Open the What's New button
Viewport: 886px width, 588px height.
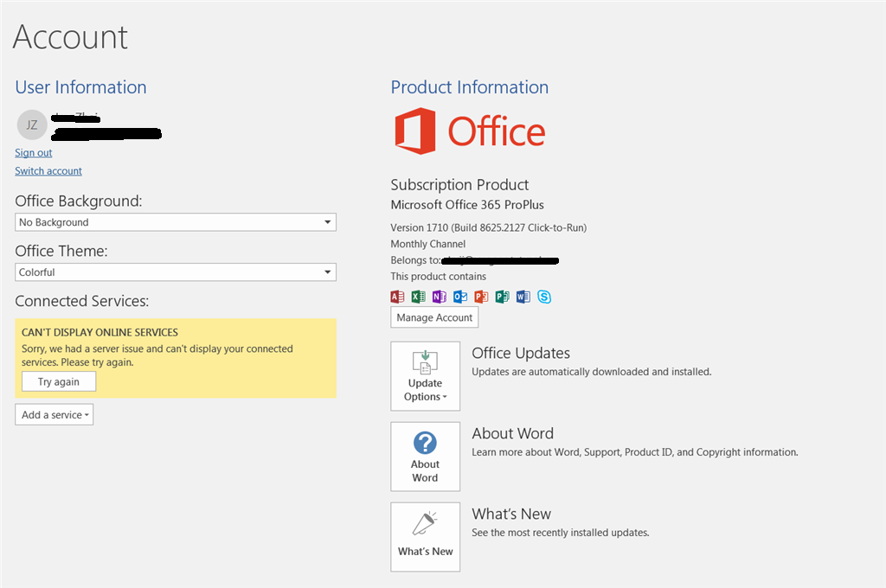pos(426,537)
